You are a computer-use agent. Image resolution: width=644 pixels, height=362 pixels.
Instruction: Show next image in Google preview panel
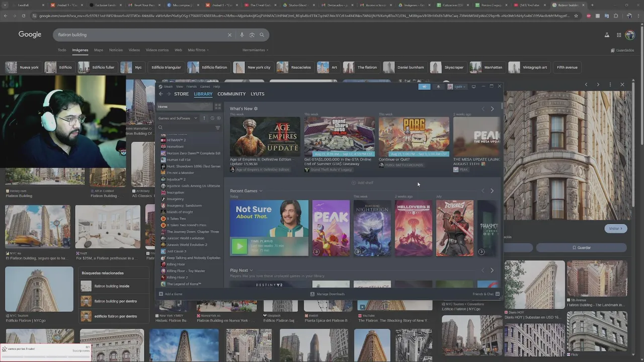[x=598, y=84]
